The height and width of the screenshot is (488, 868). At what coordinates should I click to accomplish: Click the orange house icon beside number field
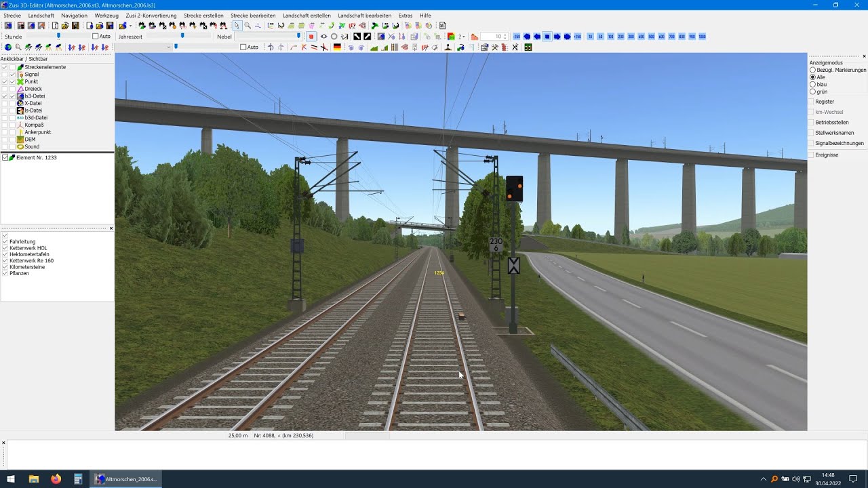pyautogui.click(x=475, y=37)
